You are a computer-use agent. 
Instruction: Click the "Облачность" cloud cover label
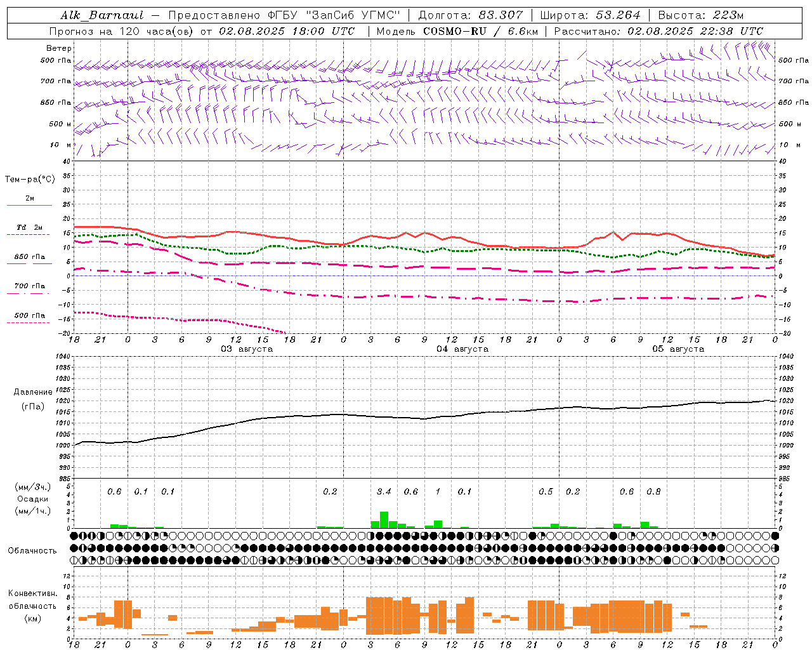pos(32,551)
